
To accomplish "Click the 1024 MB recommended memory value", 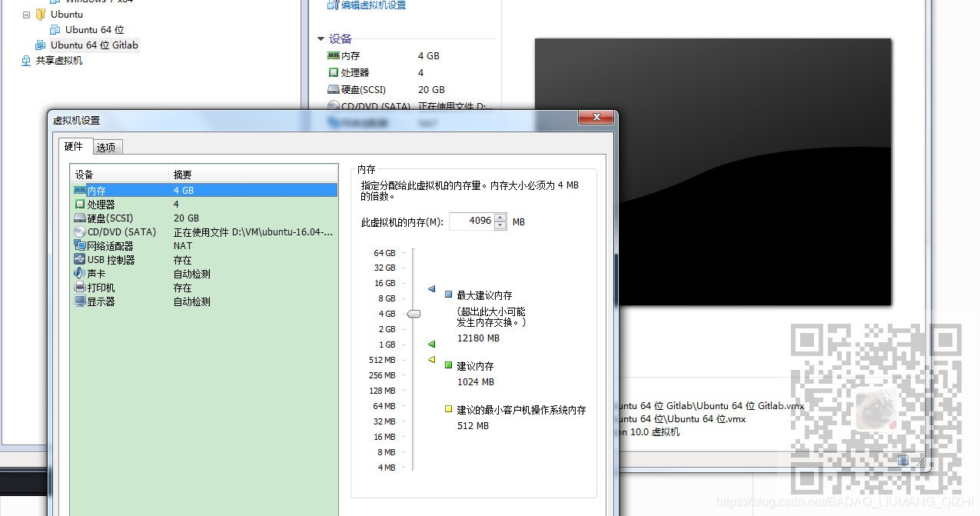I will (x=476, y=381).
